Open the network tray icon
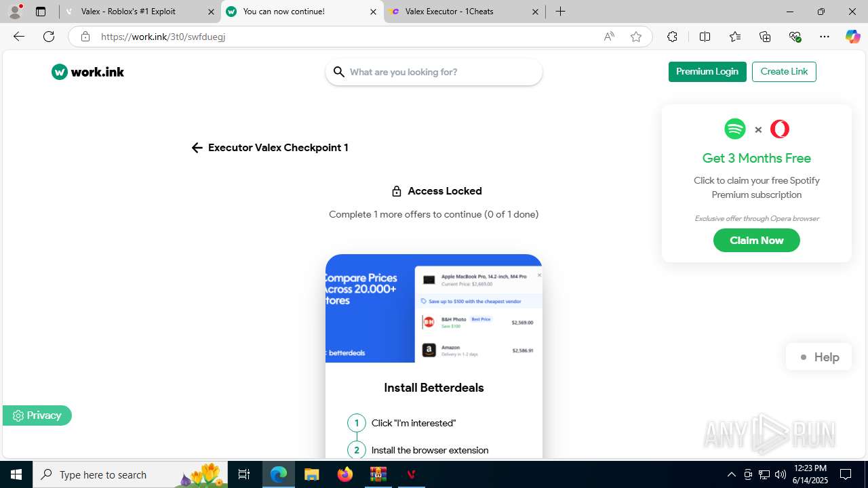Viewport: 868px width, 488px height. 764,474
